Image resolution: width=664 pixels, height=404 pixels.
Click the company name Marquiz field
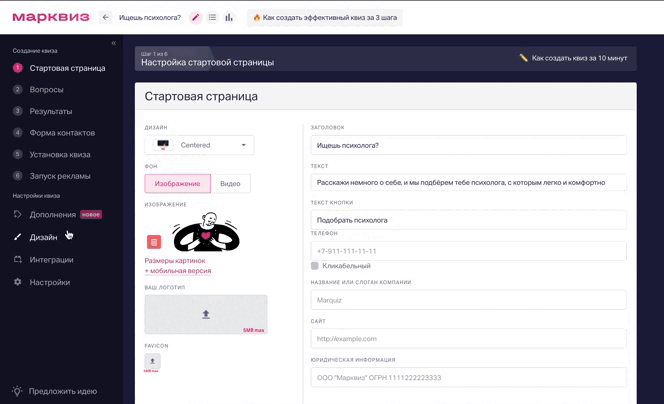[x=468, y=300]
